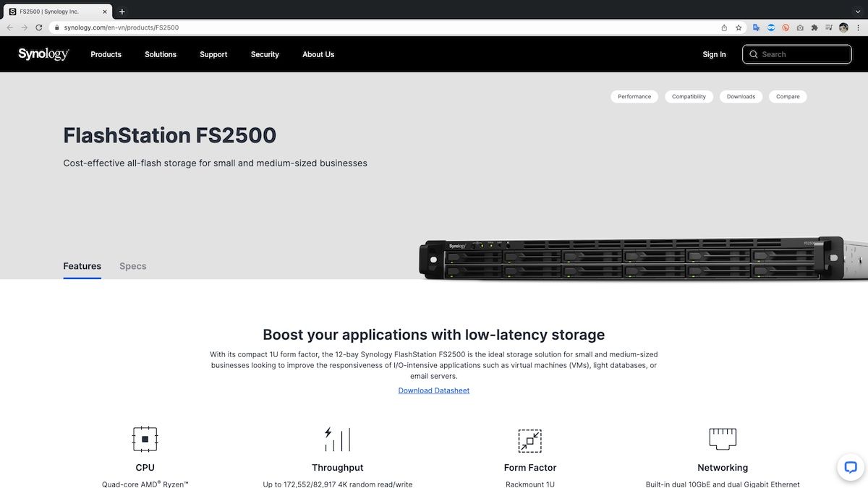Open the Google Translate extension icon
The image size is (868, 488).
click(x=757, y=27)
